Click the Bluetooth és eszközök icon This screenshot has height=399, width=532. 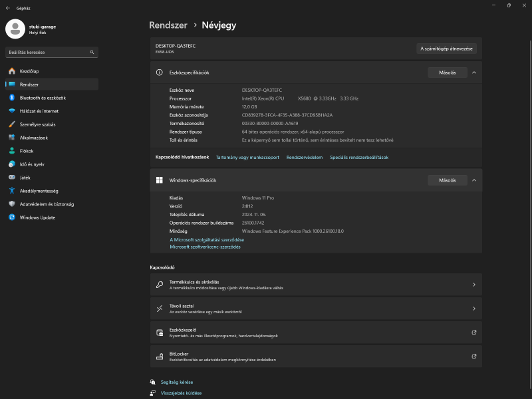click(x=12, y=98)
